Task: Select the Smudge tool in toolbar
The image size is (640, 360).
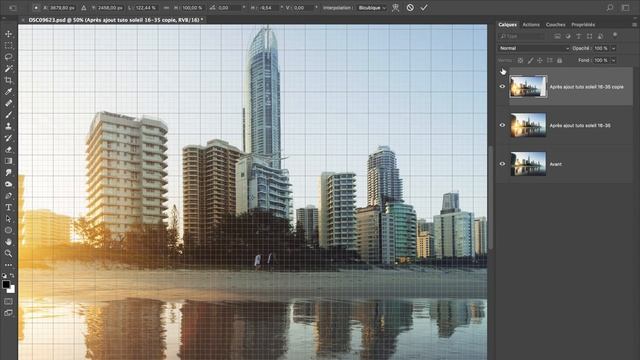Action: coord(9,173)
